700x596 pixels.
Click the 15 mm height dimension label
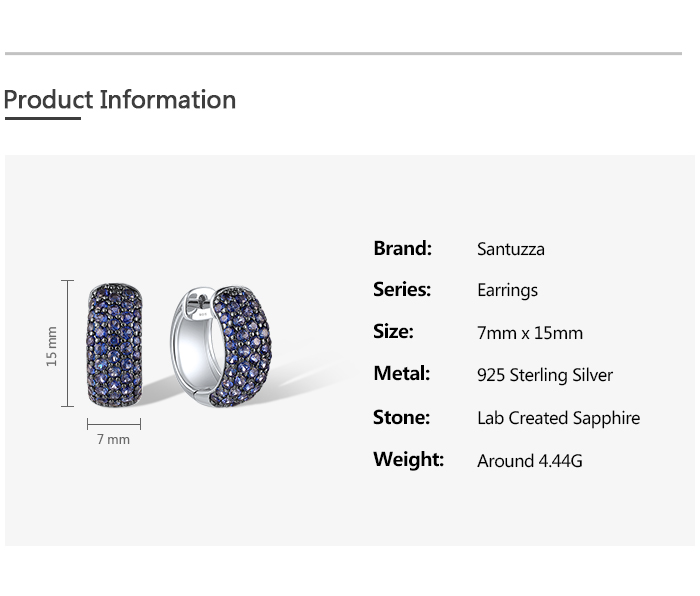[52, 346]
